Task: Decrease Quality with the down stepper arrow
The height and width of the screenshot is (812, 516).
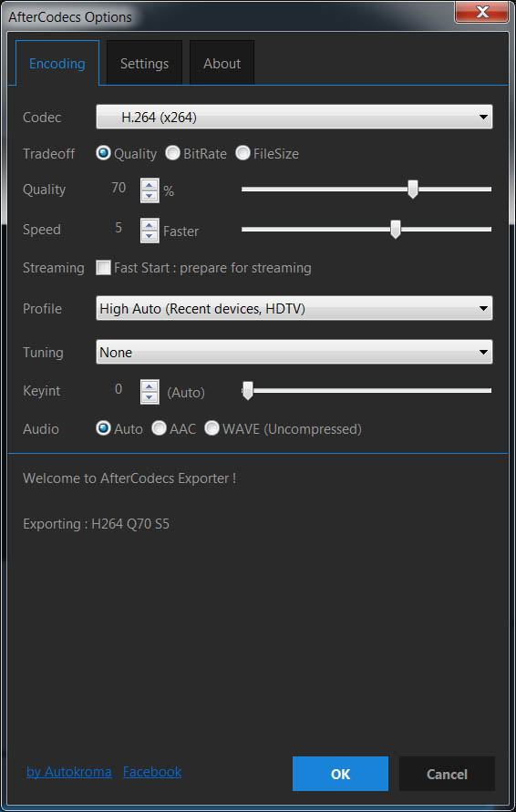Action: (150, 196)
